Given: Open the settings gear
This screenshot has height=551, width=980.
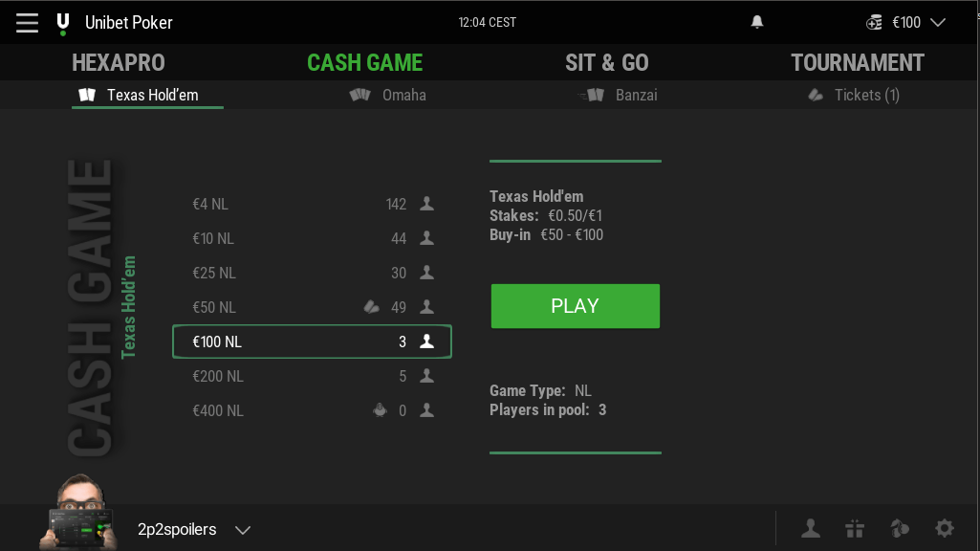Looking at the screenshot, I should (x=945, y=528).
